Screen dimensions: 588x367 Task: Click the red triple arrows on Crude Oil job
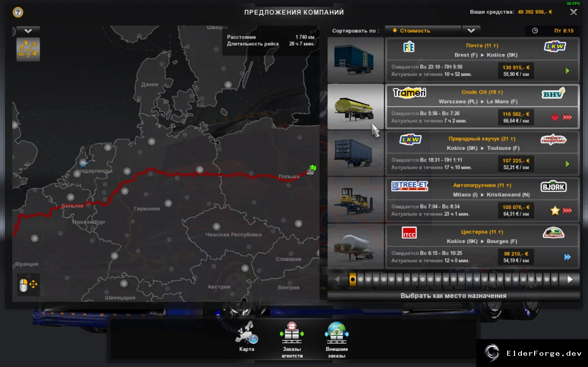click(567, 117)
